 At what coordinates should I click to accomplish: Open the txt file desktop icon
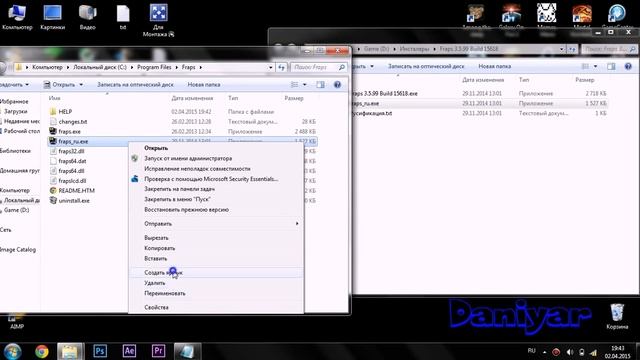(x=123, y=17)
